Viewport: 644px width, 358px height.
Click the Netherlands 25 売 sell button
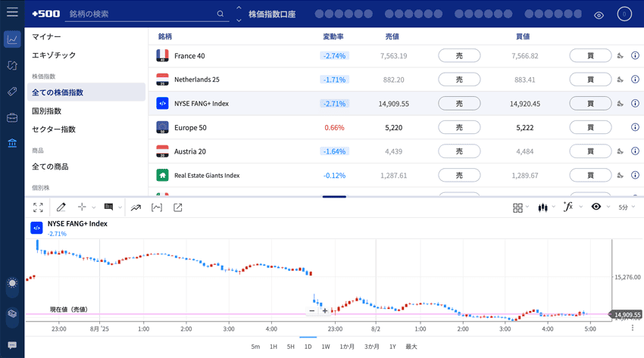coord(459,79)
